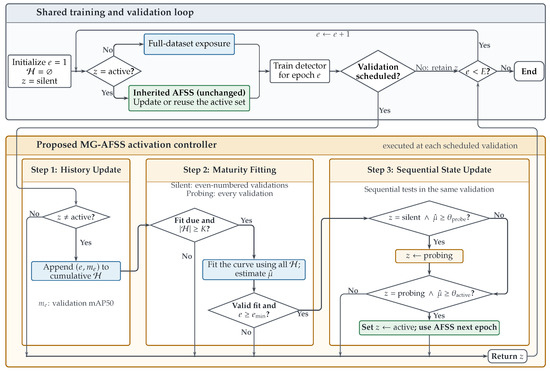Click the 'Return z' box
The image size is (550, 373).
(507, 356)
